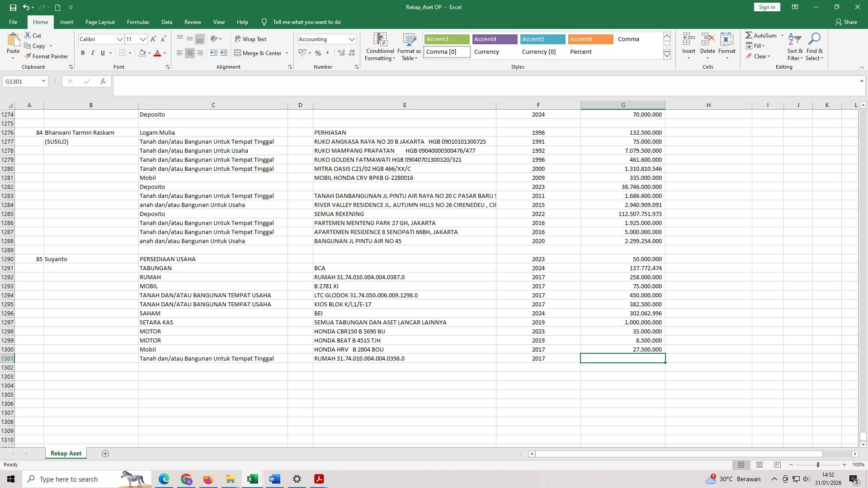
Task: Click AutoSum in the Editing group
Action: tap(763, 35)
